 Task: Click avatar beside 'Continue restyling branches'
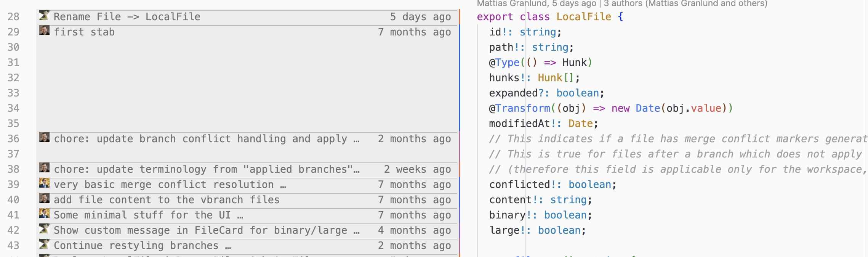tap(44, 244)
